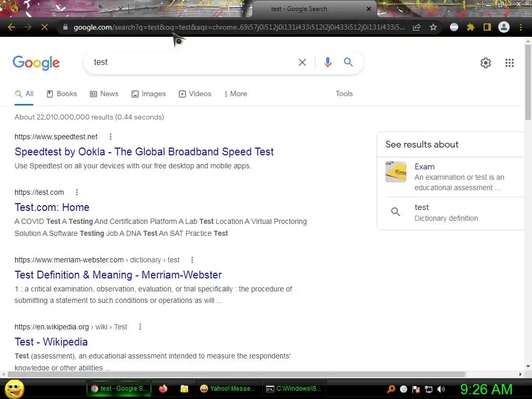Click the test - Google taskbar button

[119, 389]
